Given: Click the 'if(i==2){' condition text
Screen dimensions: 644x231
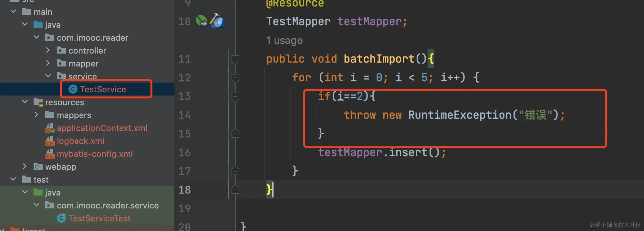Looking at the screenshot, I should pos(347,96).
